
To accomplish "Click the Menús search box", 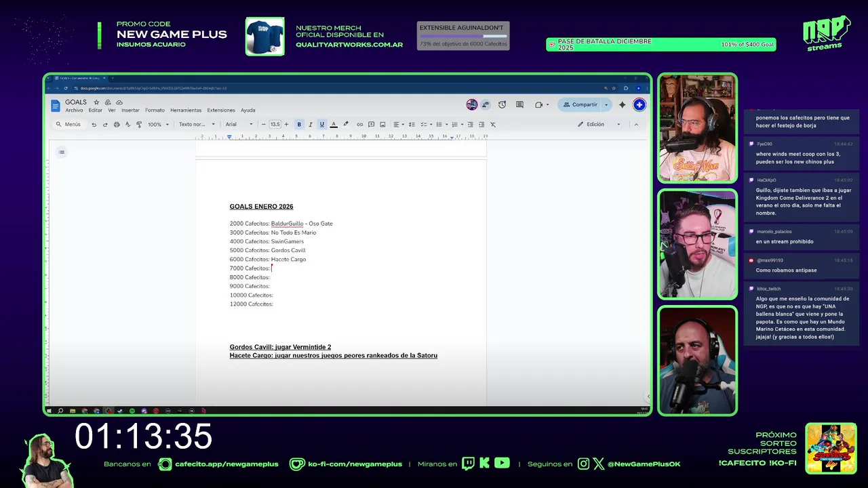I will click(68, 125).
